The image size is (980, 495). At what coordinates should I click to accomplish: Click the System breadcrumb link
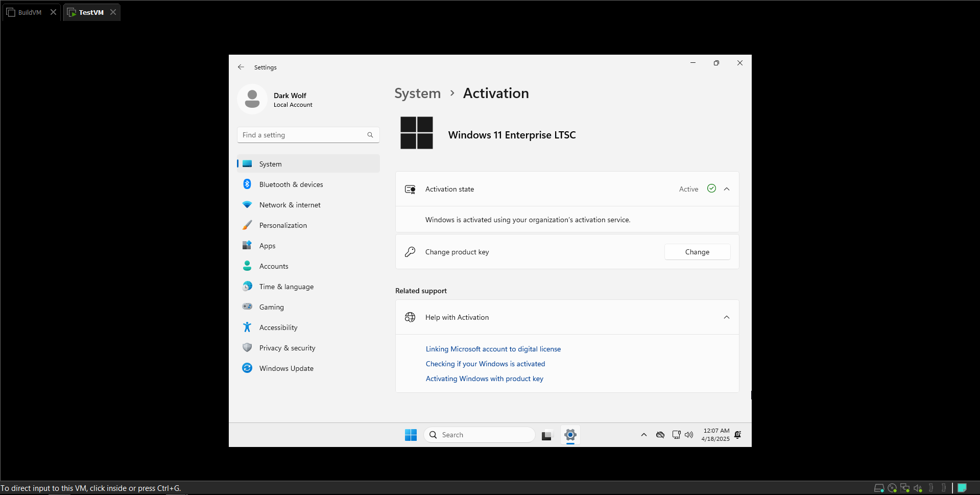417,93
